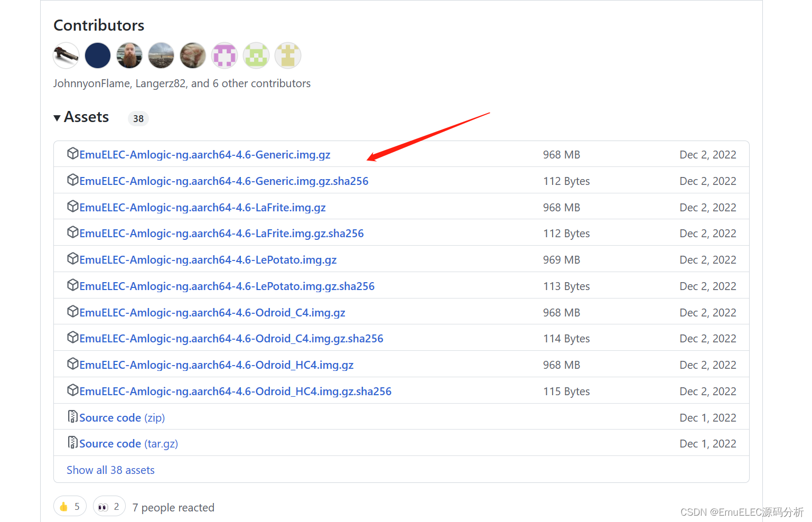Click 969 MB size of LePotato.img.gz
Image resolution: width=812 pixels, height=522 pixels.
[x=562, y=260]
